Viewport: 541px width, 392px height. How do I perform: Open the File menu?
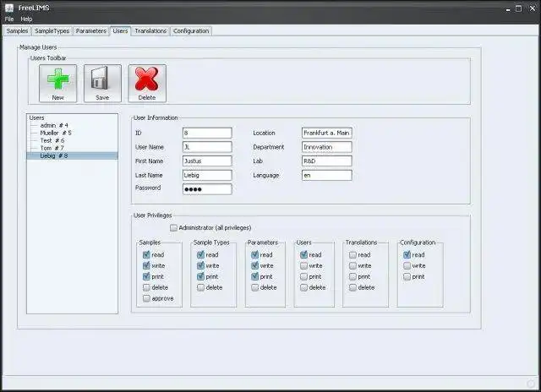[9, 19]
